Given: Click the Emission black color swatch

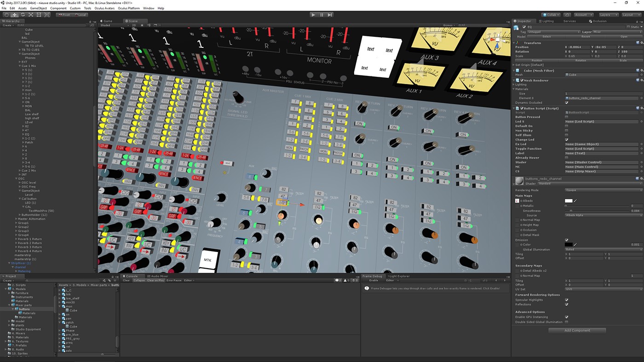Looking at the screenshot, I should point(569,244).
